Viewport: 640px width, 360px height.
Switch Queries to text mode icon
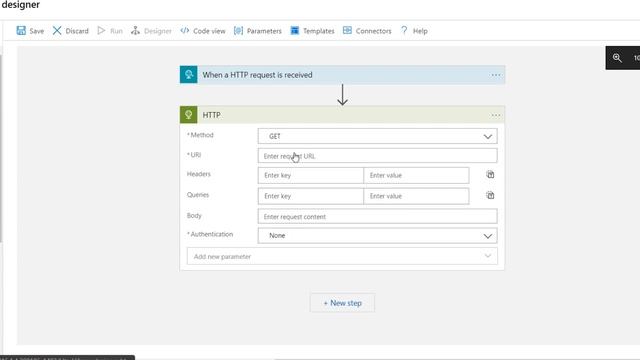490,196
